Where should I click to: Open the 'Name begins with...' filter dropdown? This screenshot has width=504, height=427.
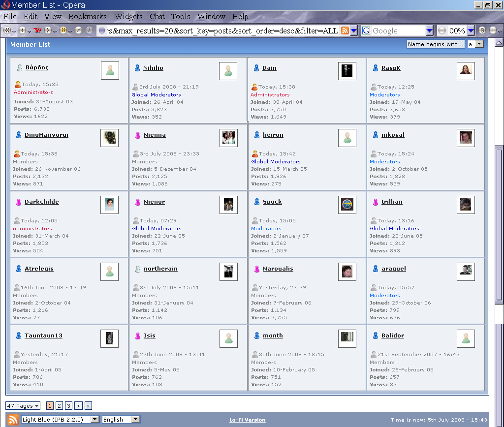436,44
